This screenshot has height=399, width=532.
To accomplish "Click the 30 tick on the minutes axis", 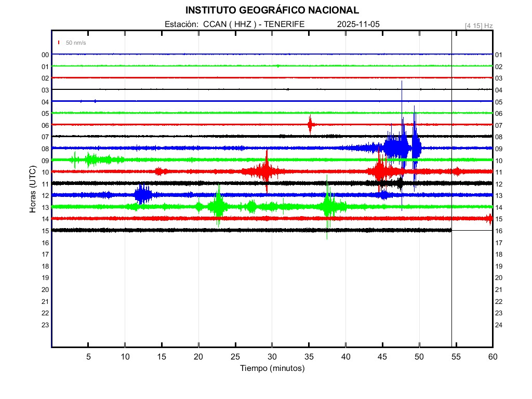I will pos(272,356).
